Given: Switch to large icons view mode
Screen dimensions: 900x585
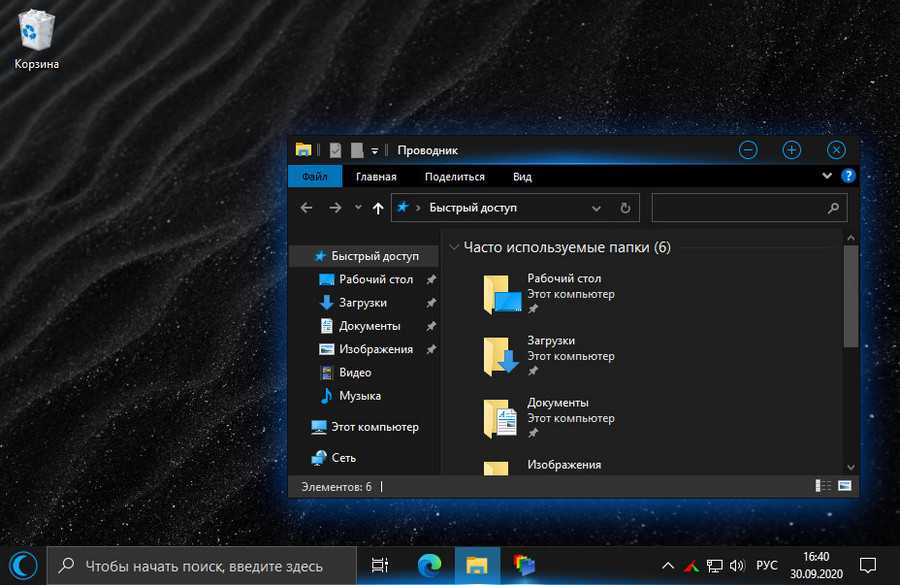Looking at the screenshot, I should tap(845, 486).
